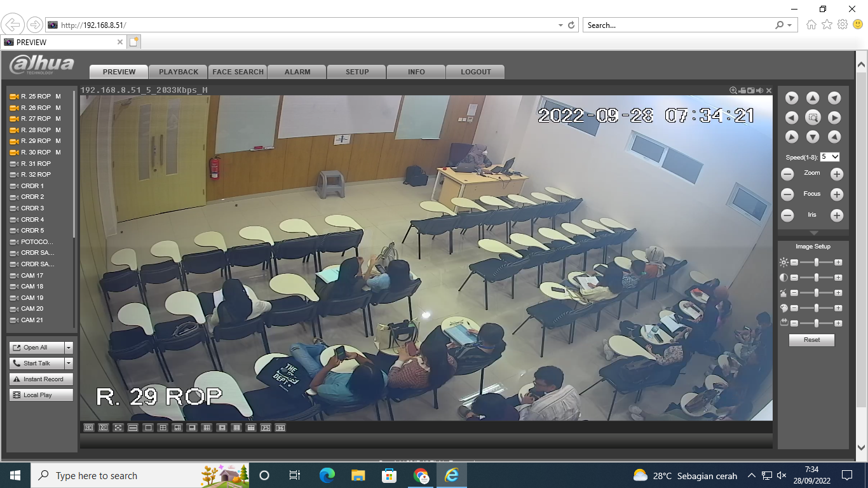Viewport: 868px width, 488px height.
Task: Reset the image setup values
Action: click(x=811, y=340)
